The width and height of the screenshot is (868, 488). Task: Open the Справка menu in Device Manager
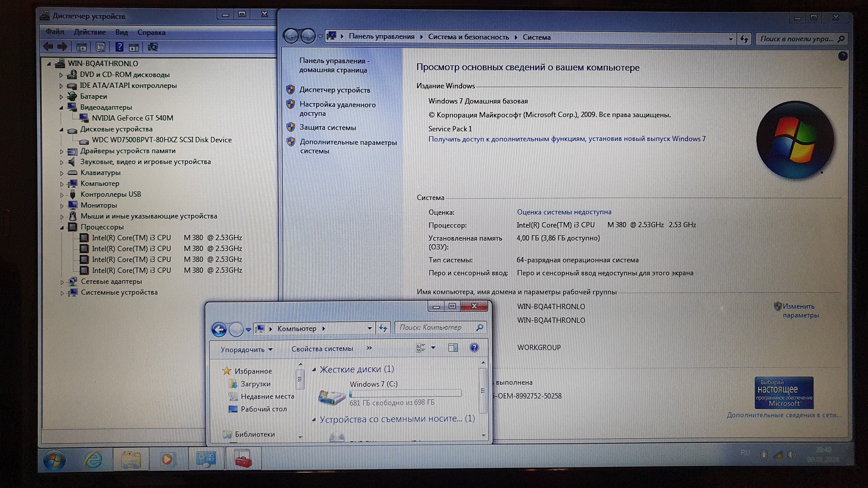click(151, 32)
